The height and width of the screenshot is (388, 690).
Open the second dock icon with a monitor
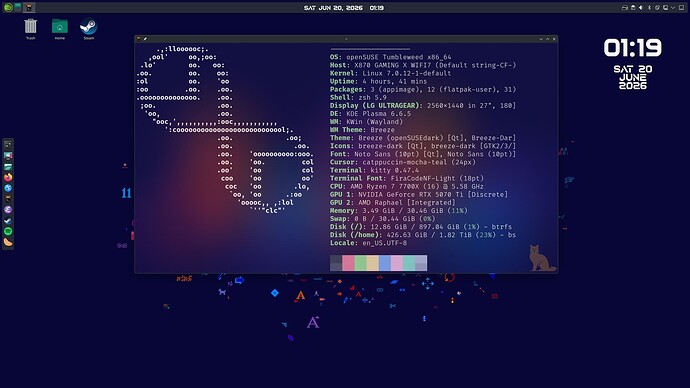pos(8,155)
